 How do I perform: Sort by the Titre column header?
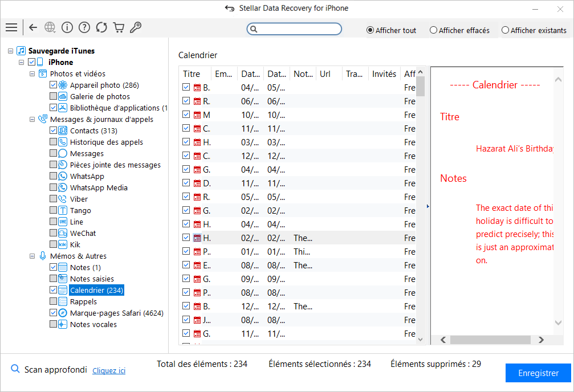[195, 74]
